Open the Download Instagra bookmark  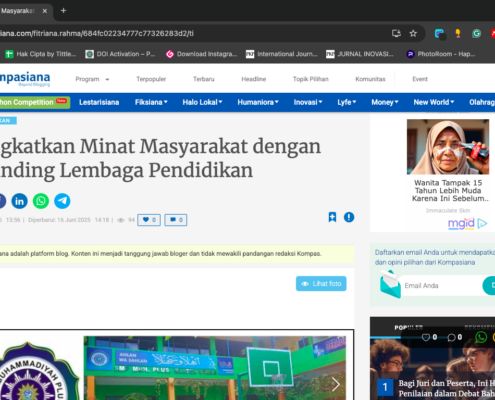click(x=201, y=54)
